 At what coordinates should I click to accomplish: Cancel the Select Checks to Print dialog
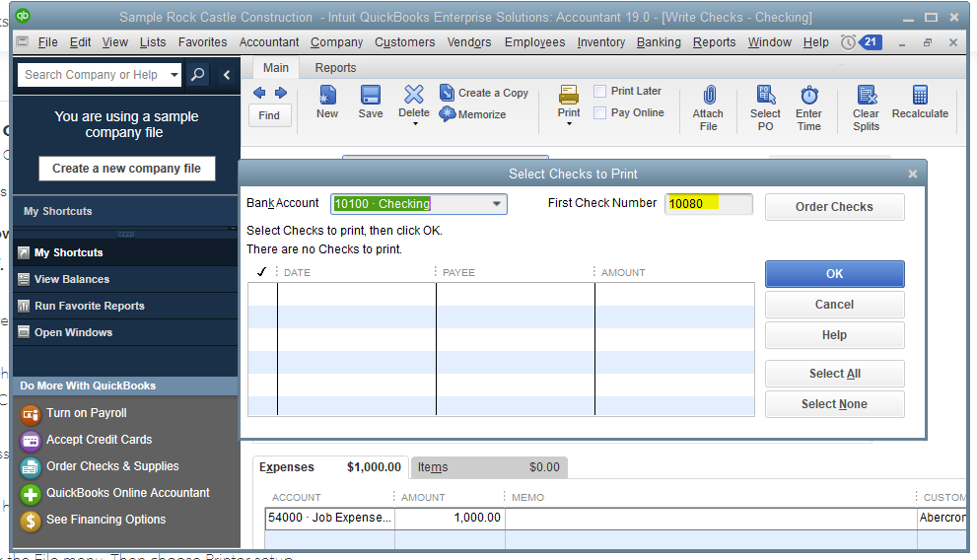(x=834, y=305)
